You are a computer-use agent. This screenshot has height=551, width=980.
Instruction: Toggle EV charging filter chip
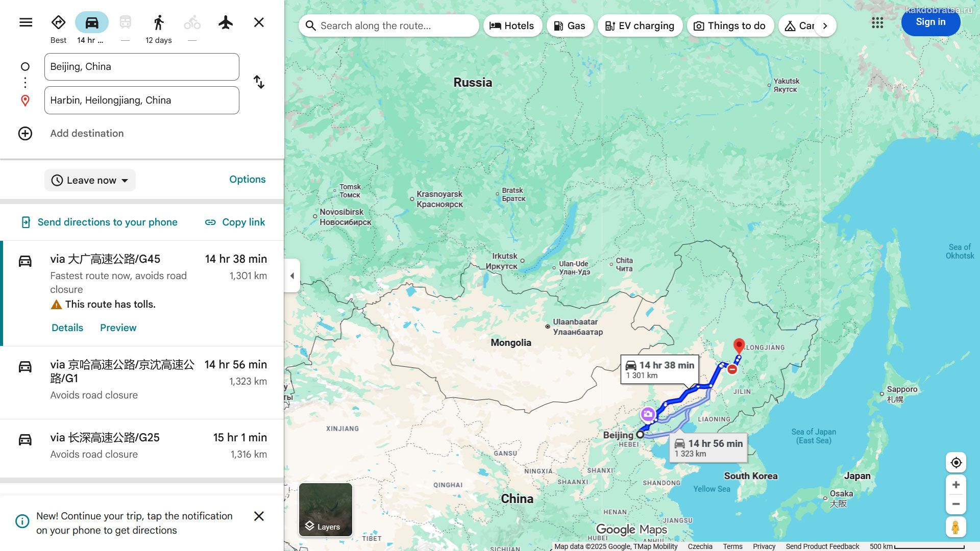(640, 26)
